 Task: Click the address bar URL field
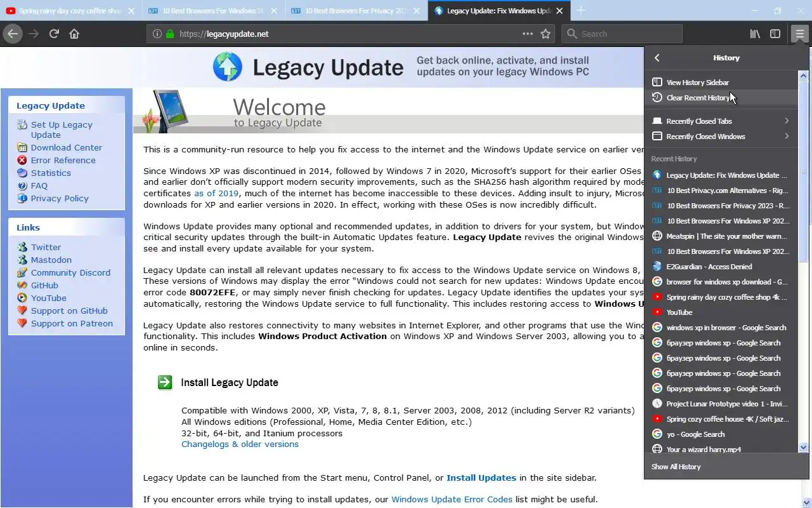[x=349, y=34]
